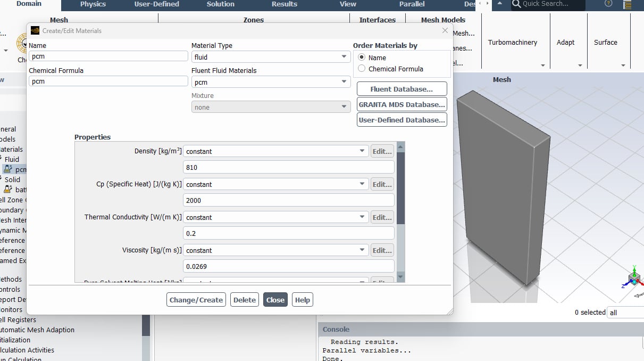Screen dimensions: 644x361
Task: Open the Solution ribbon tab
Action: tap(220, 4)
